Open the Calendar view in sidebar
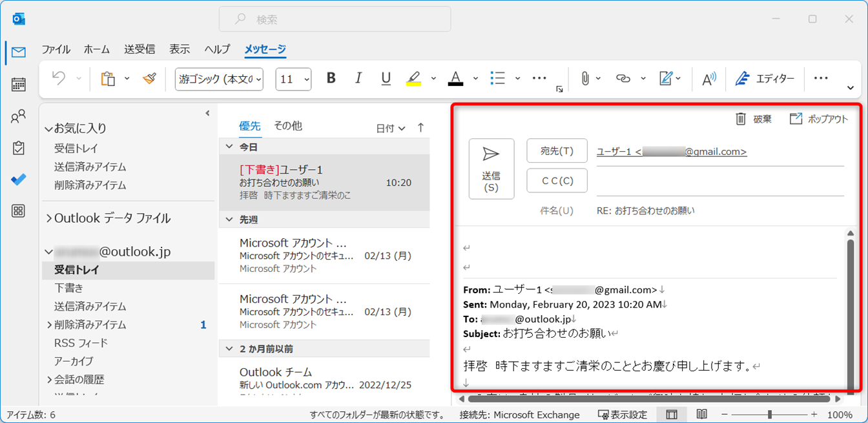This screenshot has height=423, width=868. tap(19, 85)
